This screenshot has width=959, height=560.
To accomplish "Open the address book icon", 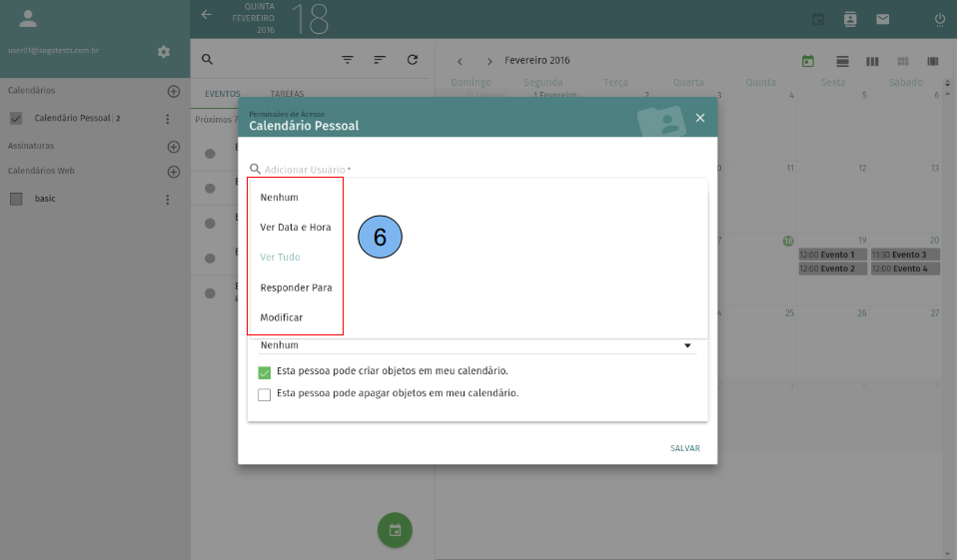I will (850, 19).
